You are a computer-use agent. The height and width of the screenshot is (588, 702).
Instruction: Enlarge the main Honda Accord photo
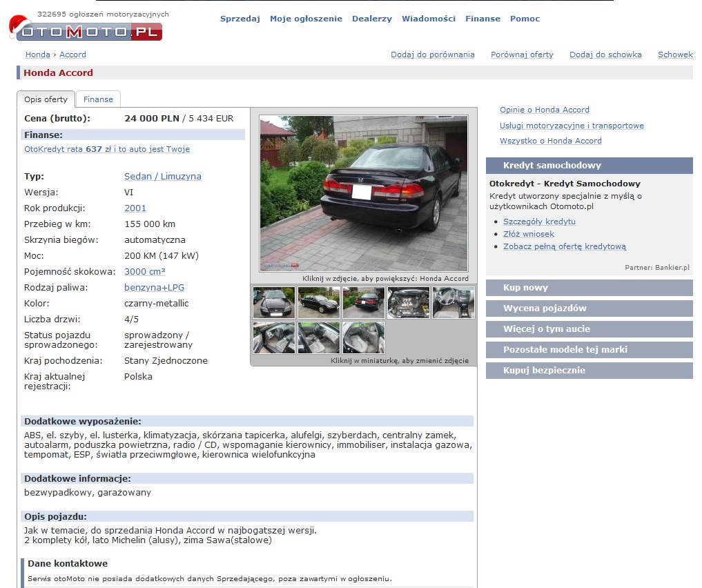click(364, 193)
